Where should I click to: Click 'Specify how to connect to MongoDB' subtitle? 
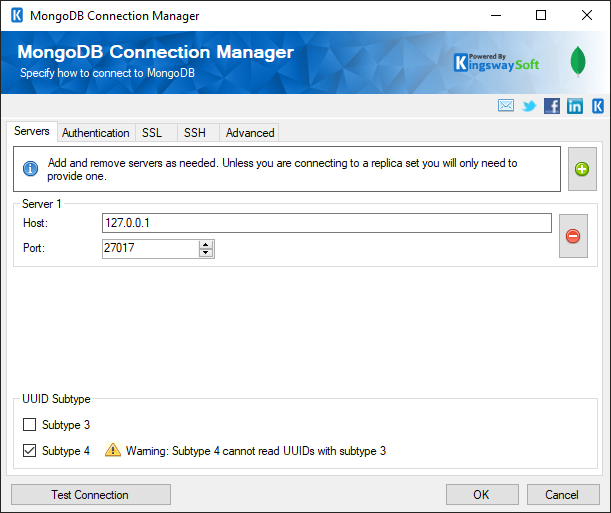point(108,73)
